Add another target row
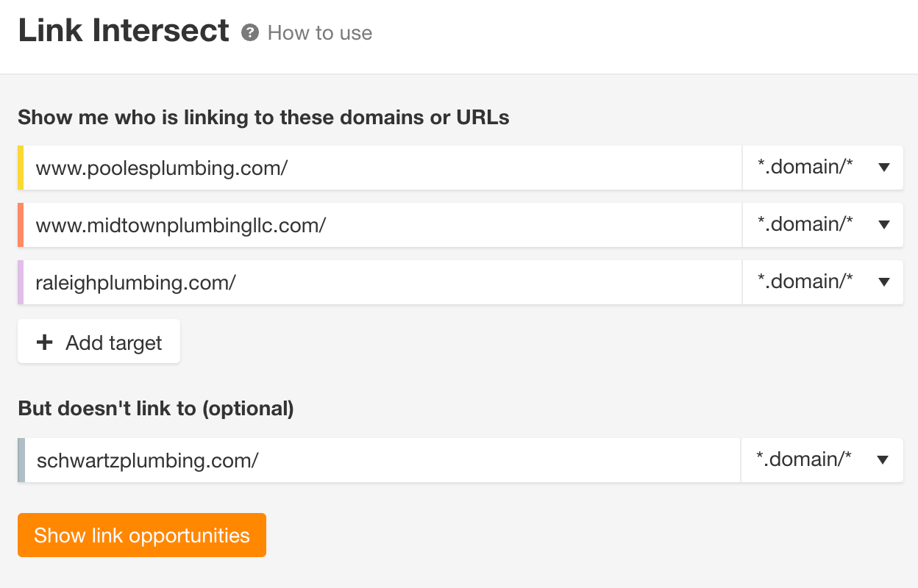 point(99,341)
